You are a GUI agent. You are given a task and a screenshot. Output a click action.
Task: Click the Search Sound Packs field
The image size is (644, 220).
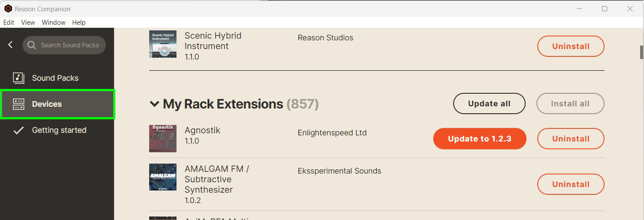64,45
